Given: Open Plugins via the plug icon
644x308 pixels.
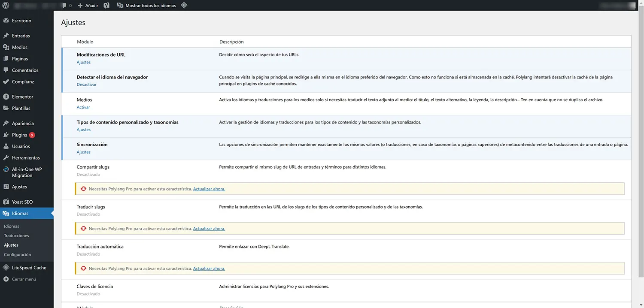Looking at the screenshot, I should click(x=6, y=135).
